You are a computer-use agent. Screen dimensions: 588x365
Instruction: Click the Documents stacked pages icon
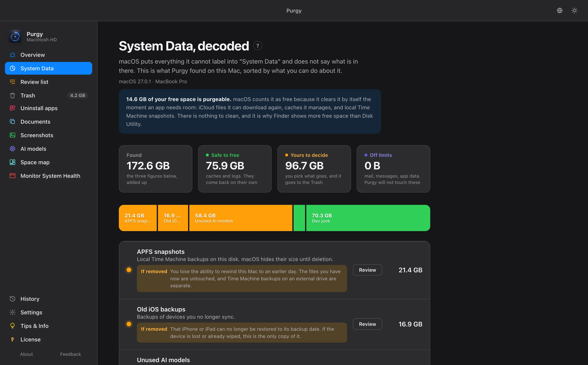tap(12, 122)
